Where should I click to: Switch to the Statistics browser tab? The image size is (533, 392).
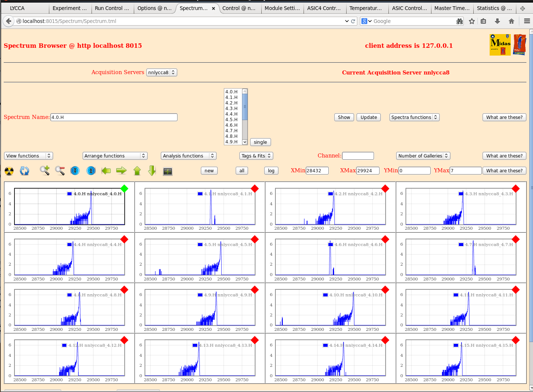tap(494, 8)
